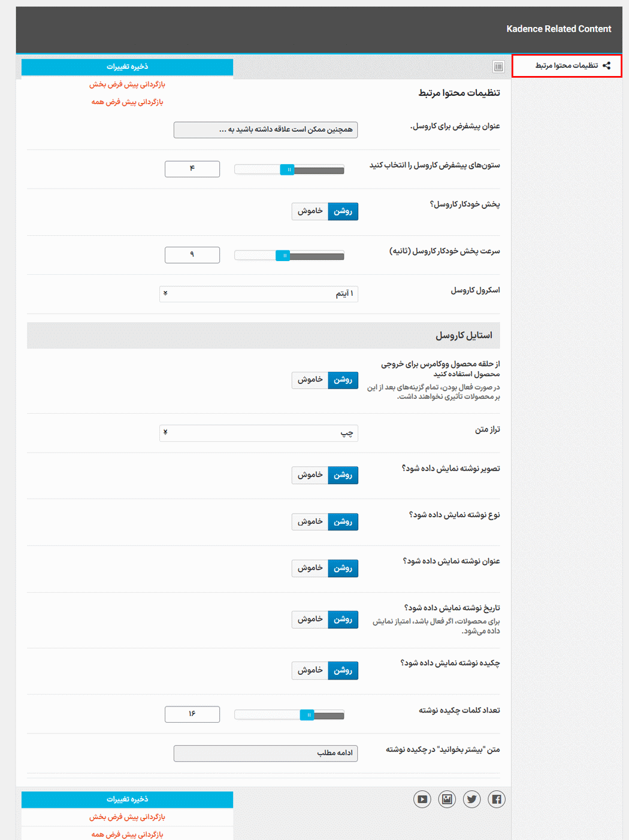Open the Twitter bird icon
629x840 pixels.
pos(471,799)
